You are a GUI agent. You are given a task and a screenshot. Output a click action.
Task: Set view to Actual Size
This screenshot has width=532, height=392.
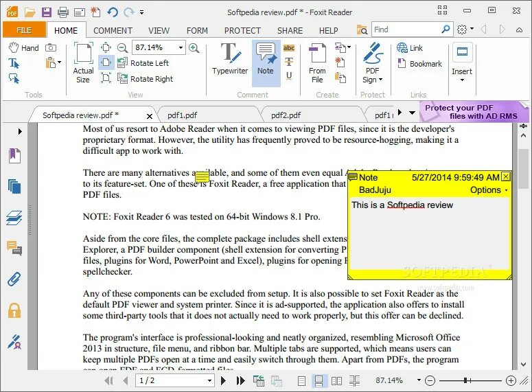[x=83, y=63]
